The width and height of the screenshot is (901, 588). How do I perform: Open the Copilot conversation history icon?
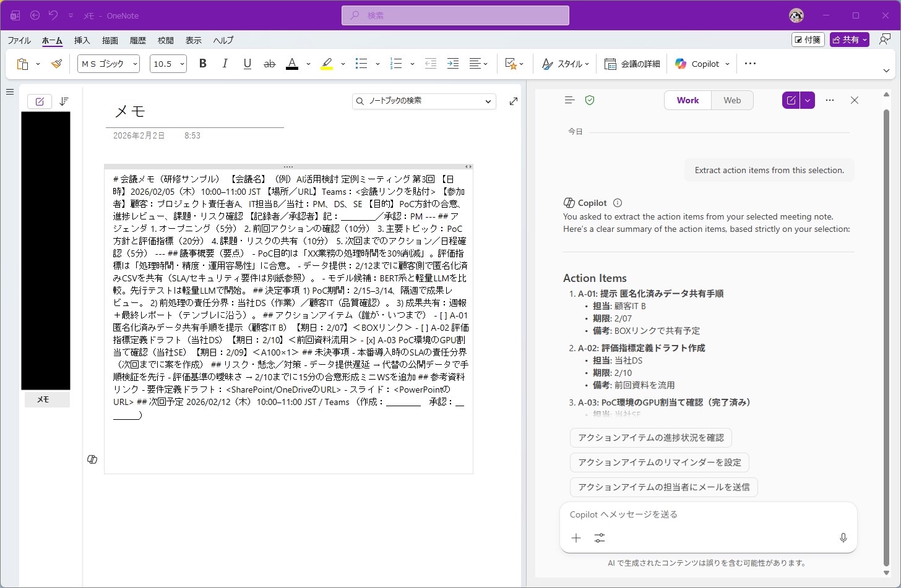click(x=569, y=100)
